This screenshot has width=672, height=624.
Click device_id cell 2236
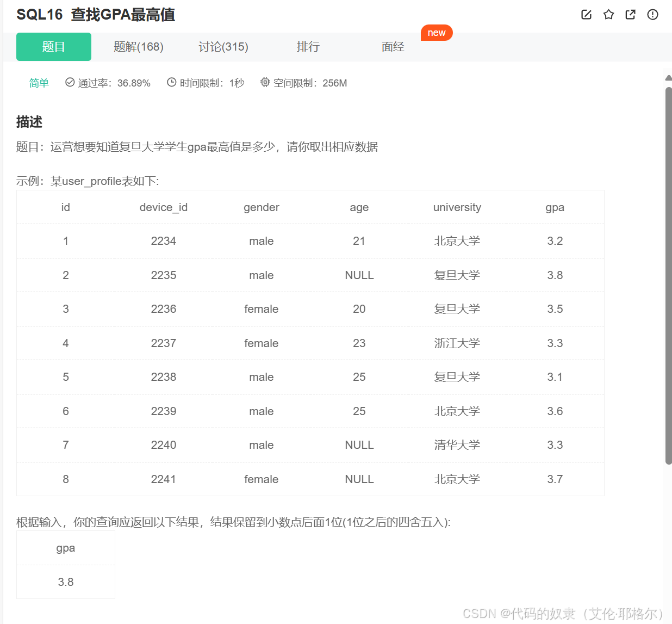[164, 309]
